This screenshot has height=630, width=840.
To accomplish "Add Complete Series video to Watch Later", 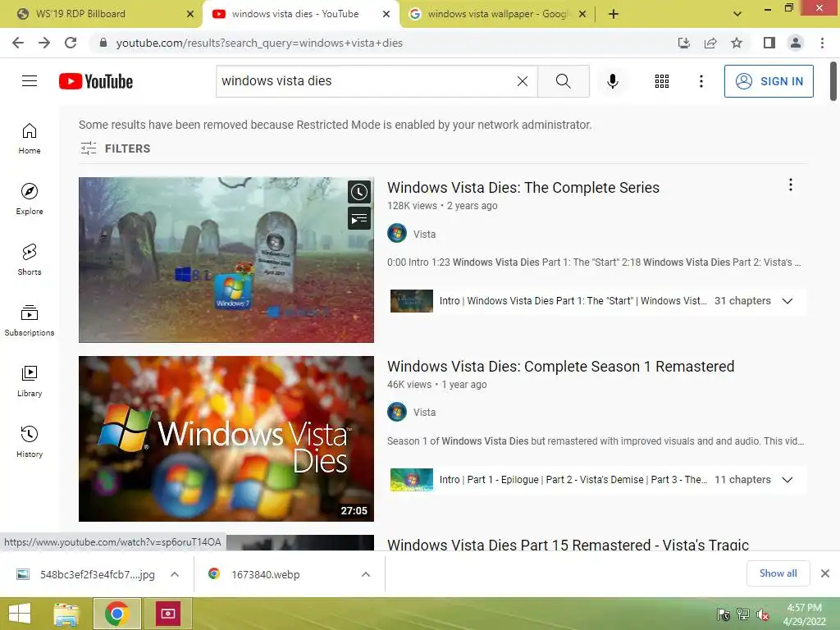I will (359, 192).
